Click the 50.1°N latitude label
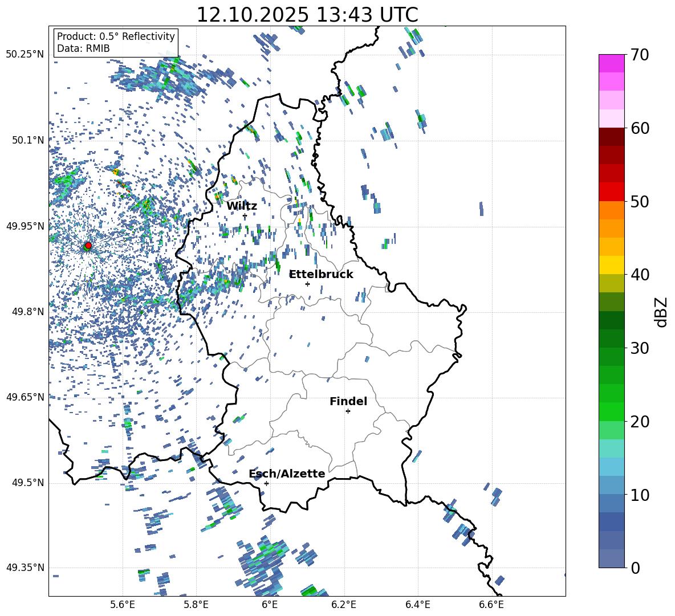The width and height of the screenshot is (675, 616). (28, 140)
